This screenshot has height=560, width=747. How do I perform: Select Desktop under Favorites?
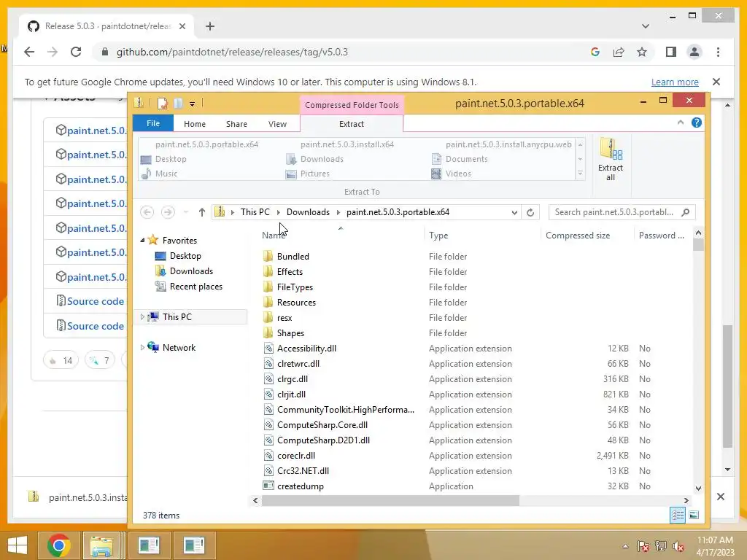[185, 256]
